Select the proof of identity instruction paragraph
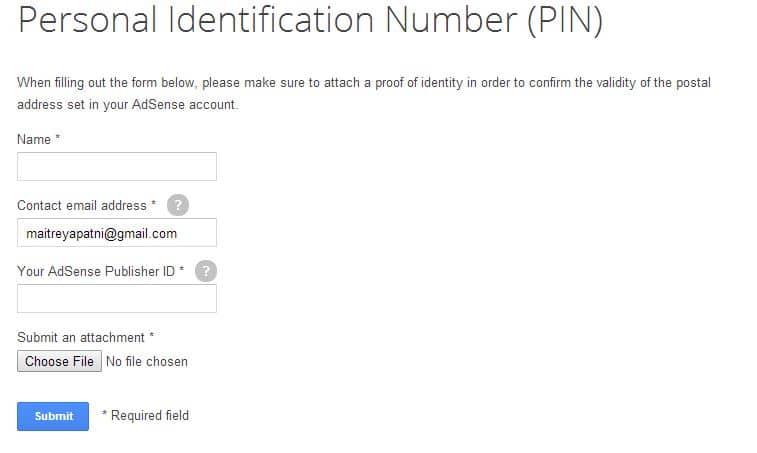The height and width of the screenshot is (453, 757). pyautogui.click(x=364, y=94)
